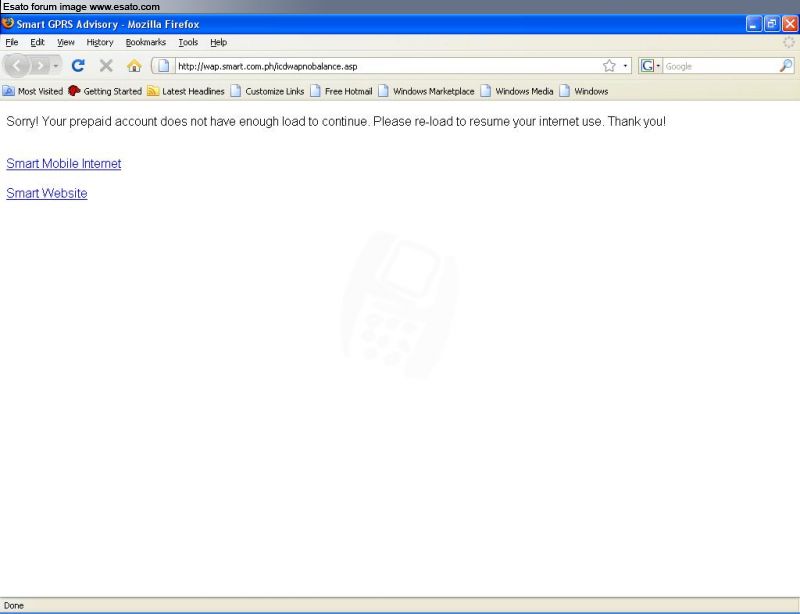Open the Most Visited bookmarks folder
The height and width of the screenshot is (614, 800).
pos(33,91)
